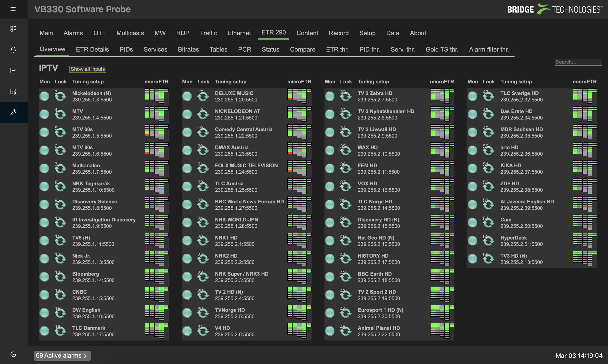Click the lock icon for TV 2 Zebra HD
This screenshot has width=608, height=364.
click(346, 96)
